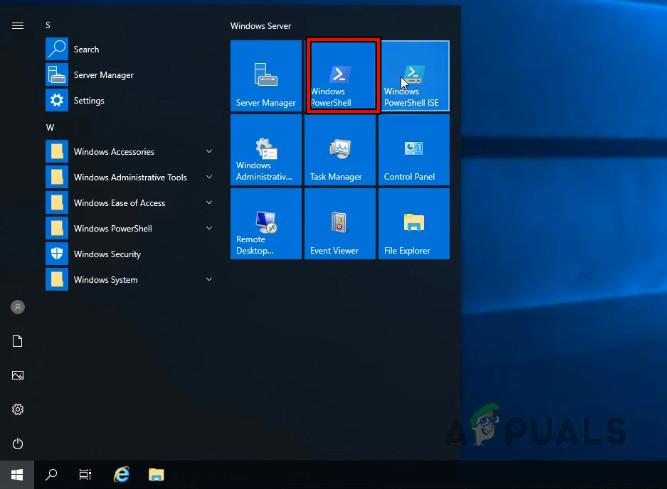The image size is (667, 489).
Task: Click the Windows Start button
Action: tap(17, 475)
